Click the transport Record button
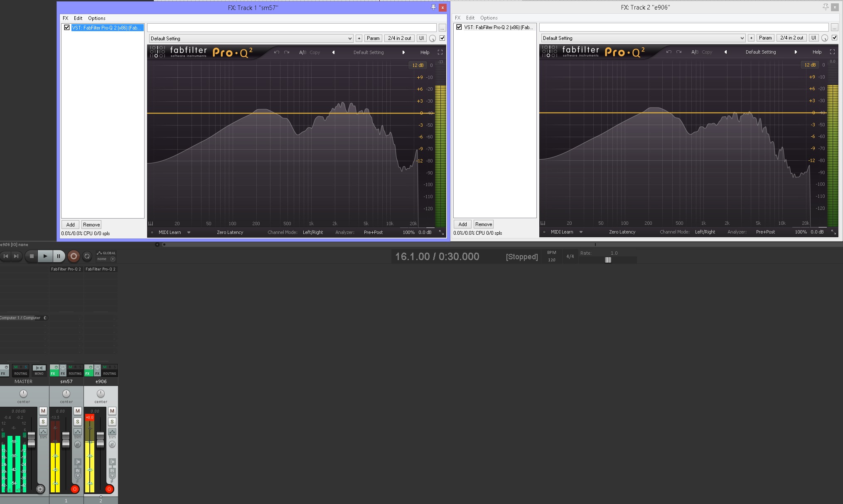The height and width of the screenshot is (504, 843). (x=74, y=256)
